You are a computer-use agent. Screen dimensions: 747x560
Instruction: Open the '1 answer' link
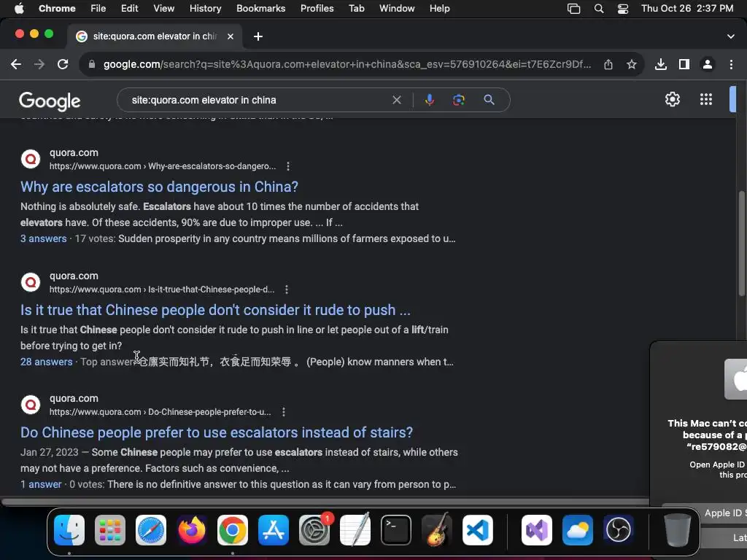[x=41, y=484]
